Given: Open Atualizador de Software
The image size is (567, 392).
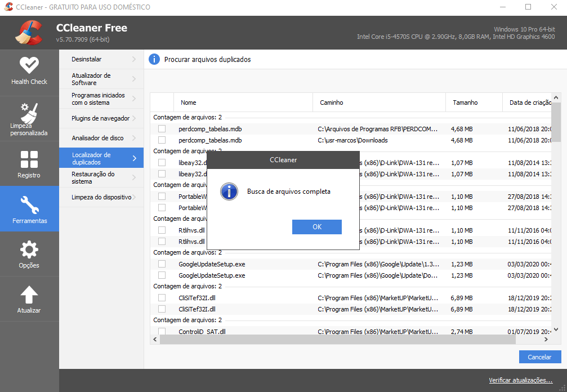Looking at the screenshot, I should tap(101, 79).
